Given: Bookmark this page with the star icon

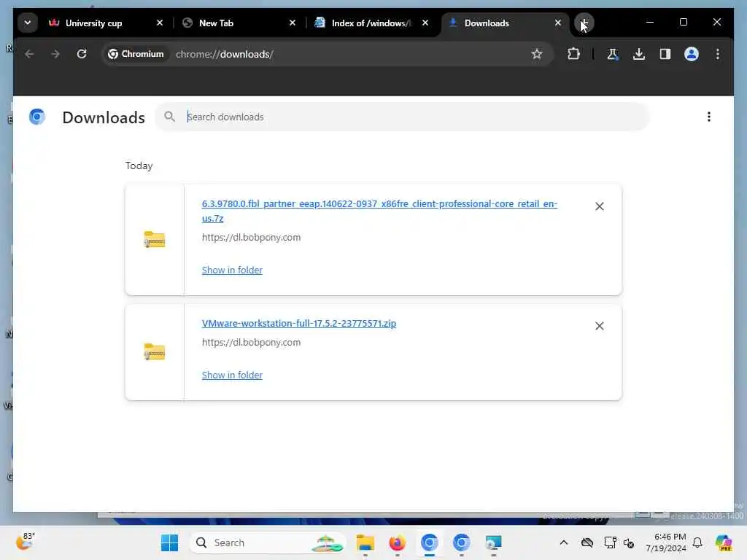Looking at the screenshot, I should coord(537,54).
